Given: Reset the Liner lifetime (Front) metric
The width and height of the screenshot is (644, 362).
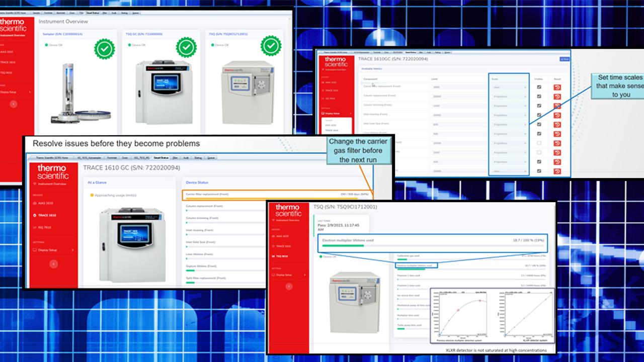Looking at the screenshot, I should pyautogui.click(x=557, y=134).
